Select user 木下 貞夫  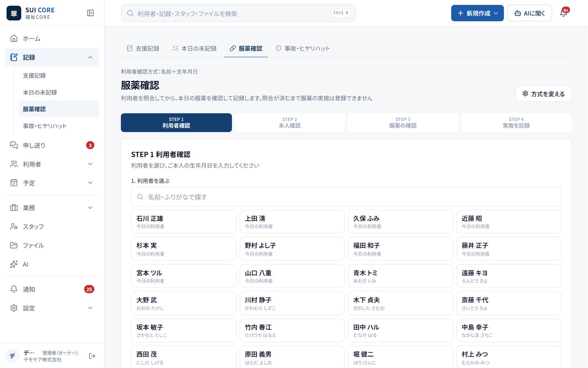tap(401, 303)
